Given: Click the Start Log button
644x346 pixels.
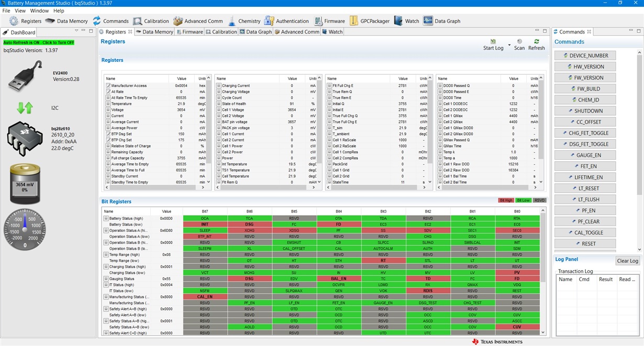Looking at the screenshot, I should pyautogui.click(x=493, y=44).
